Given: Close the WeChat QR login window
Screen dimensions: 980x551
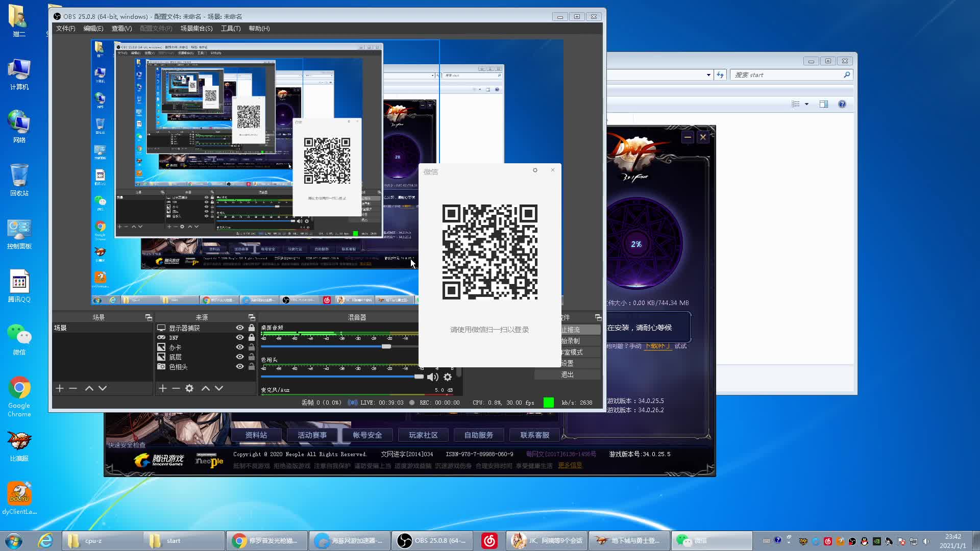Looking at the screenshot, I should coord(553,170).
